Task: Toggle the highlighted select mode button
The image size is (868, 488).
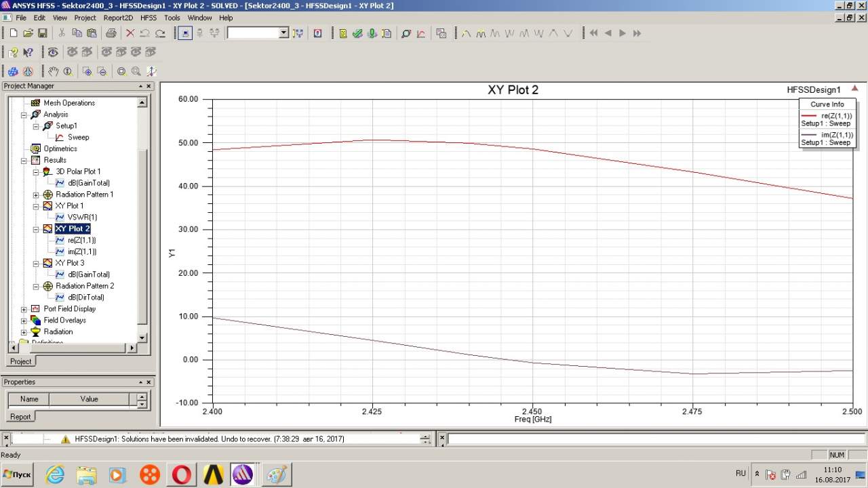Action: (184, 33)
